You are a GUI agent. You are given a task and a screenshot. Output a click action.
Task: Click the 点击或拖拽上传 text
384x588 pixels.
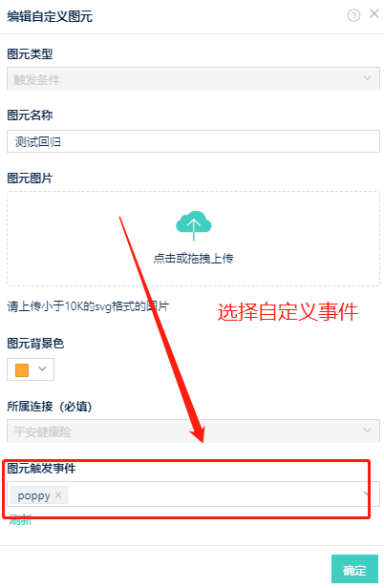pos(193,259)
